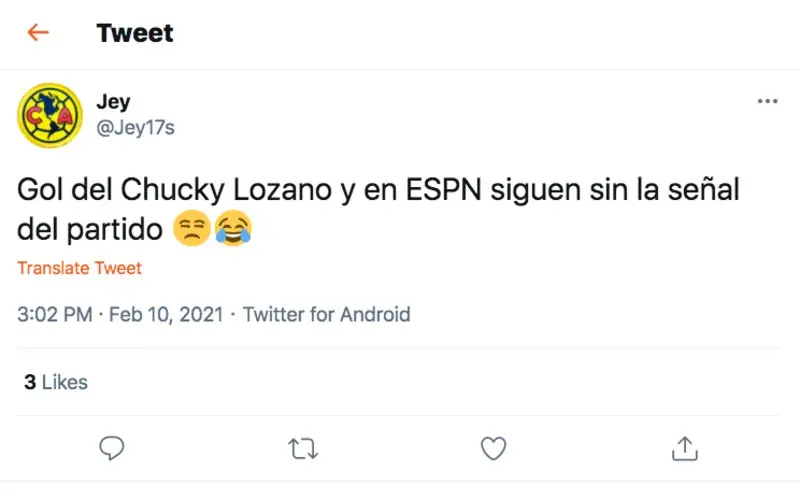The width and height of the screenshot is (800, 500).
Task: Click the Tweet header title
Action: (135, 33)
